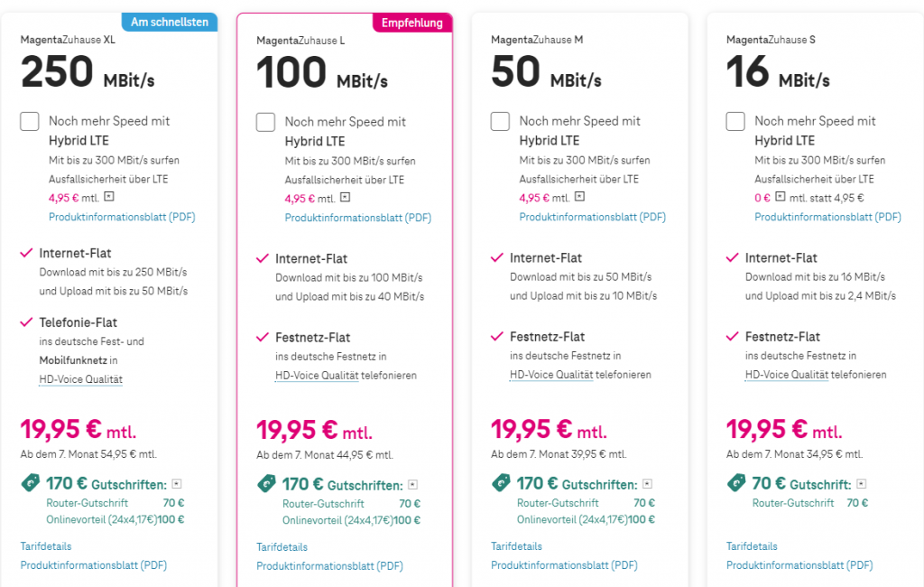
Task: Open Gutschriften info icon for MagentaZuhause XL
Action: (x=176, y=484)
